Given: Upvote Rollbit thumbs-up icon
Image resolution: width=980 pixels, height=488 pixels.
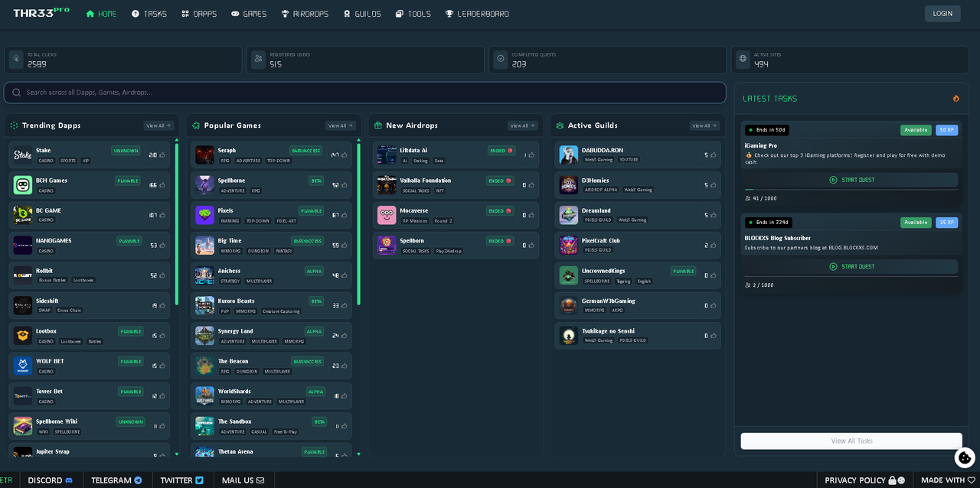Looking at the screenshot, I should 162,275.
